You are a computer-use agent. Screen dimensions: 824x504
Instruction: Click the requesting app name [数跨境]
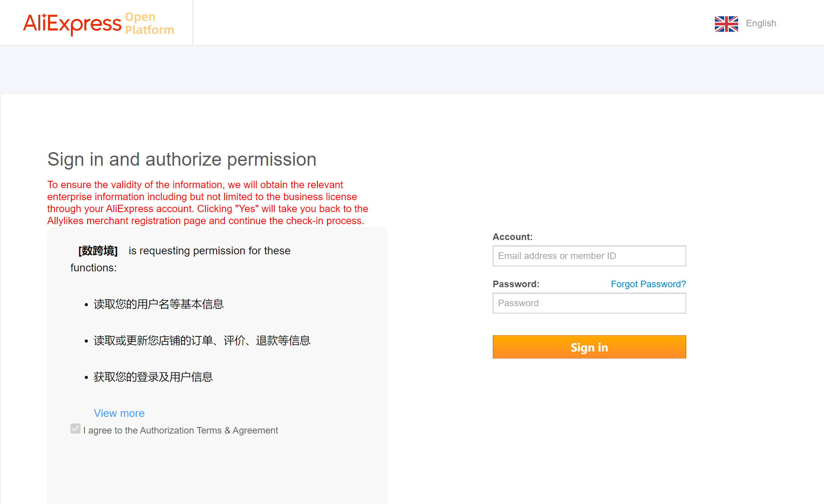98,251
